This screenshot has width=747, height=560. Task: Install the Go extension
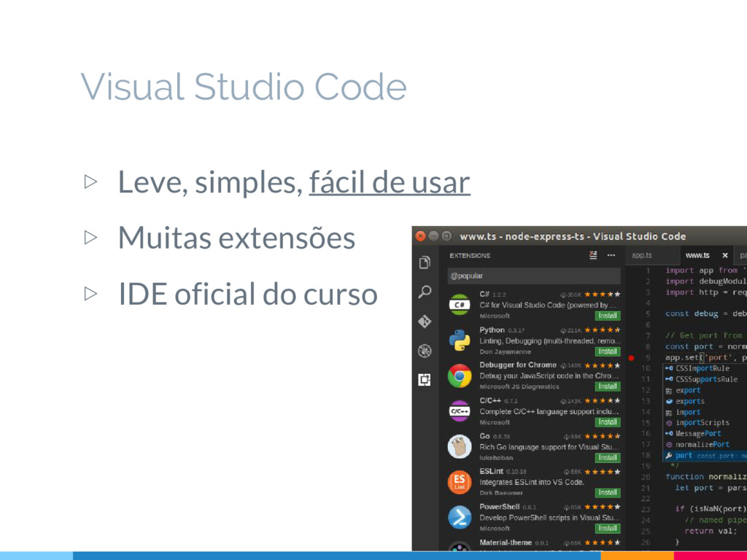point(608,458)
